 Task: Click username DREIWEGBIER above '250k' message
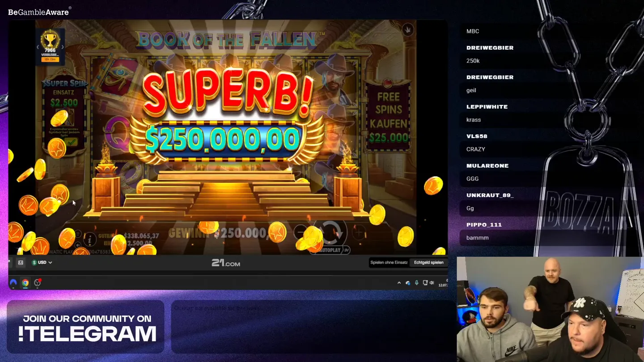pyautogui.click(x=490, y=48)
